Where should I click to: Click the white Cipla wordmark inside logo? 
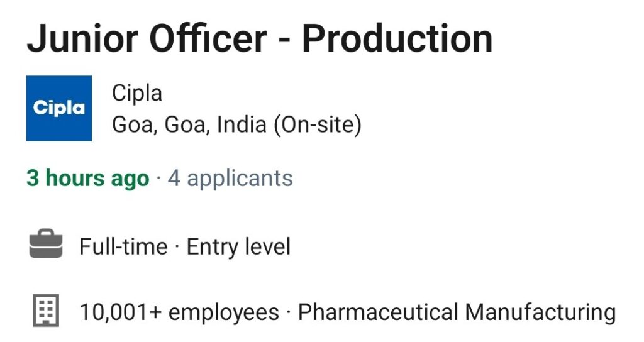[x=58, y=108]
